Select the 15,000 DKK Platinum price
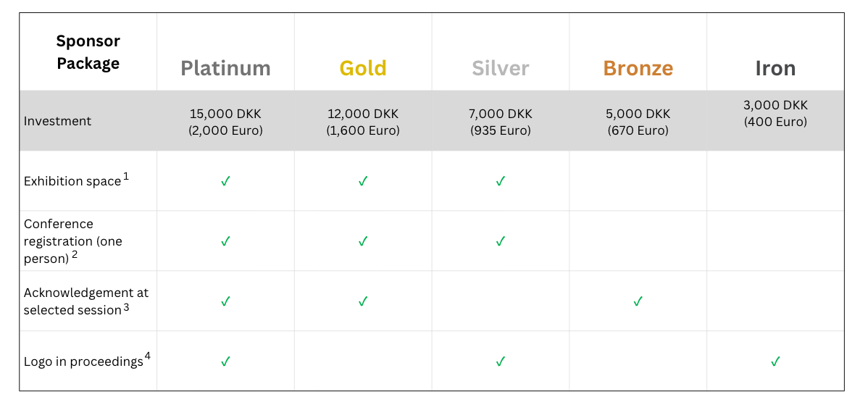Viewport: 868px width, 410px height. tap(225, 114)
